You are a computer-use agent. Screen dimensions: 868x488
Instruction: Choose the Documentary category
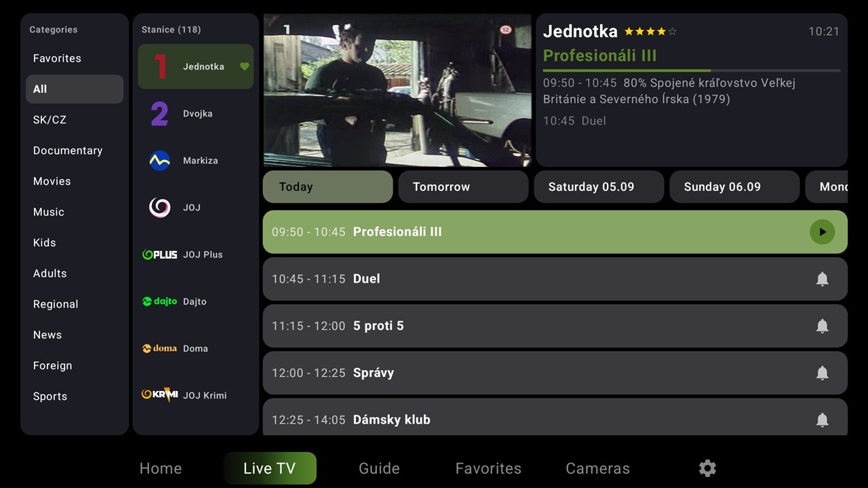click(x=75, y=150)
